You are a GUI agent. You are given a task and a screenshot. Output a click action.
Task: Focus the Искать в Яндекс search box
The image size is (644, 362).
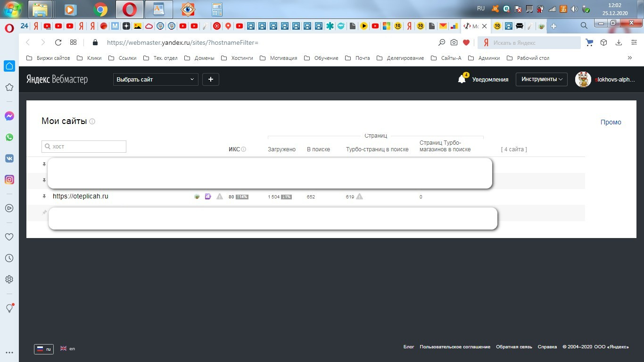[x=529, y=42]
